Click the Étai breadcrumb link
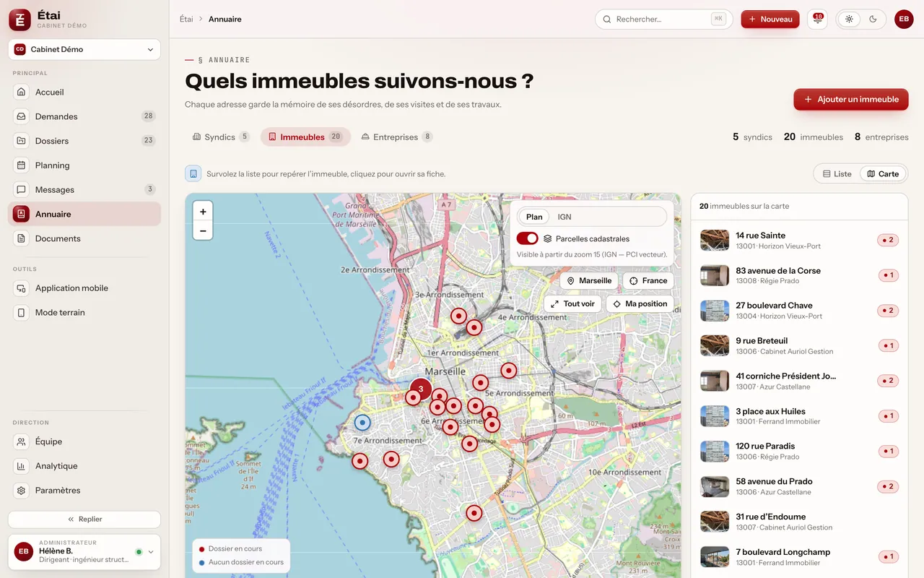 click(186, 20)
